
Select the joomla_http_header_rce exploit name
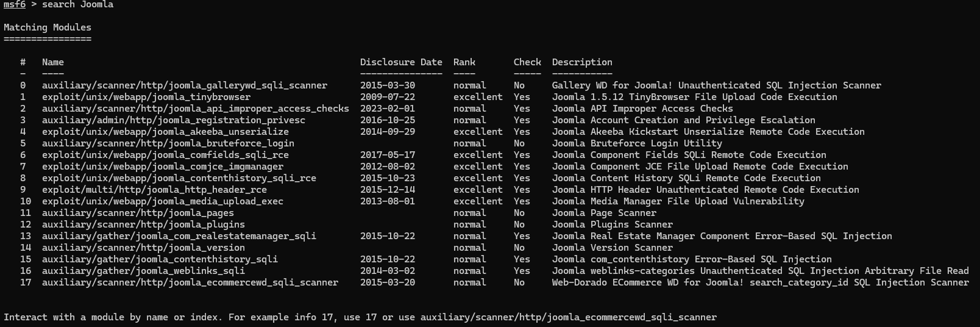(x=154, y=190)
